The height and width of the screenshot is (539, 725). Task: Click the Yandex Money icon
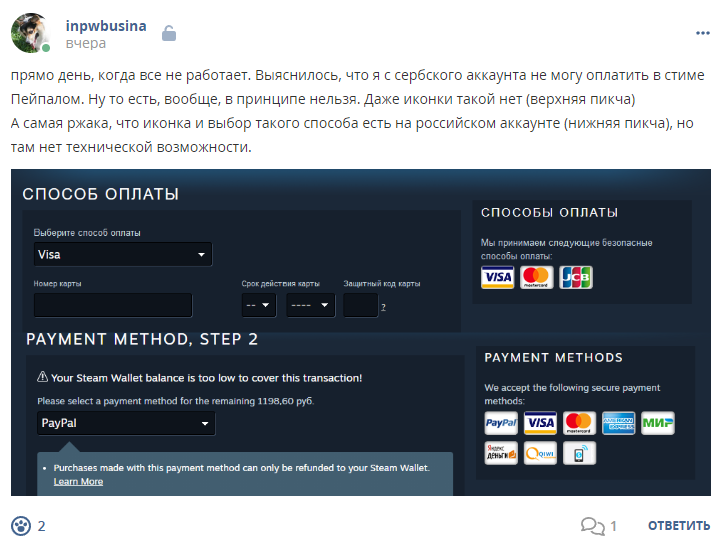(x=501, y=453)
